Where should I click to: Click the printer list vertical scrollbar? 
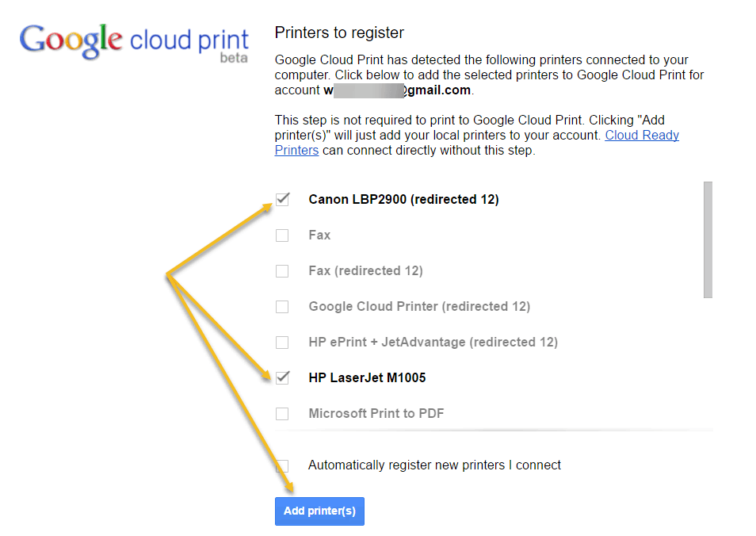[708, 239]
